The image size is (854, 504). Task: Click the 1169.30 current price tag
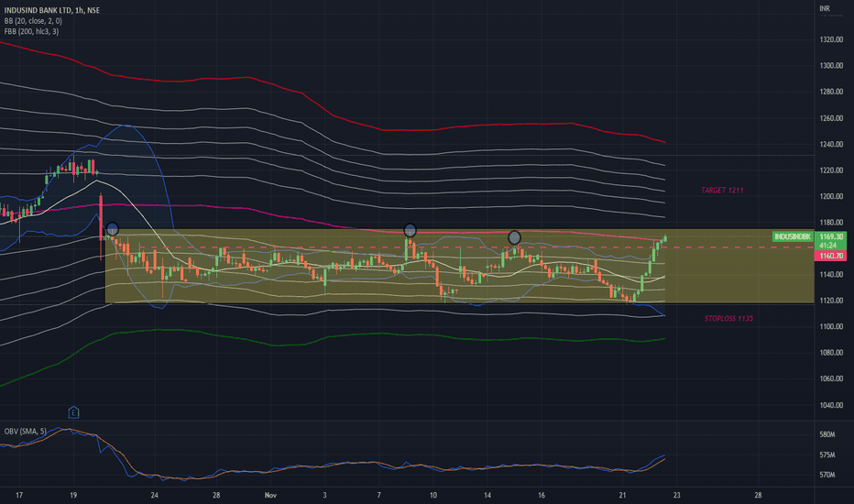pos(831,236)
